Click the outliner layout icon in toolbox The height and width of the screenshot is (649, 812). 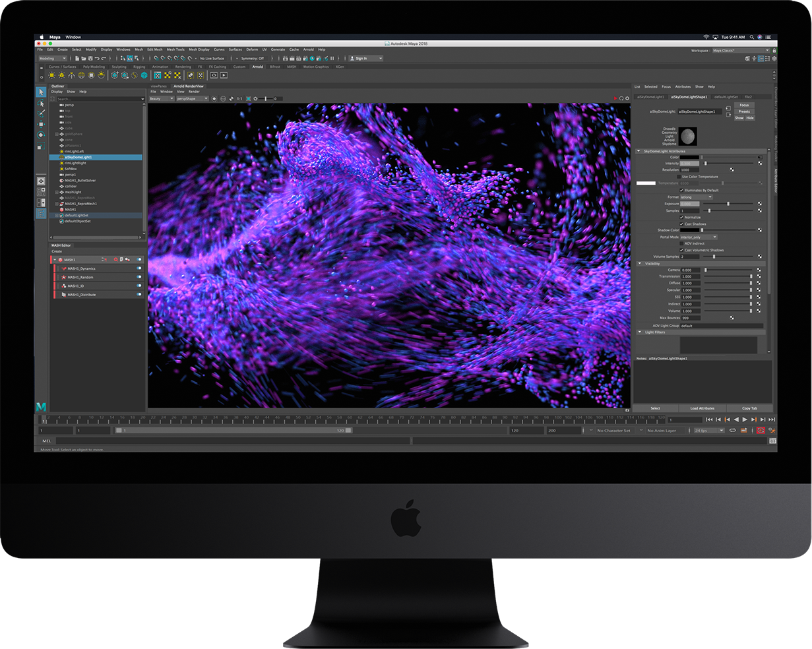[41, 214]
